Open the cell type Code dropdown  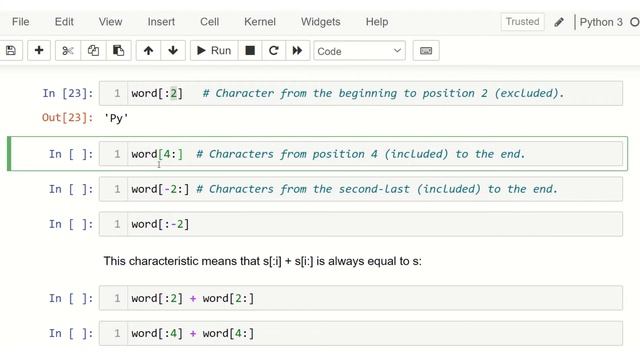[359, 51]
